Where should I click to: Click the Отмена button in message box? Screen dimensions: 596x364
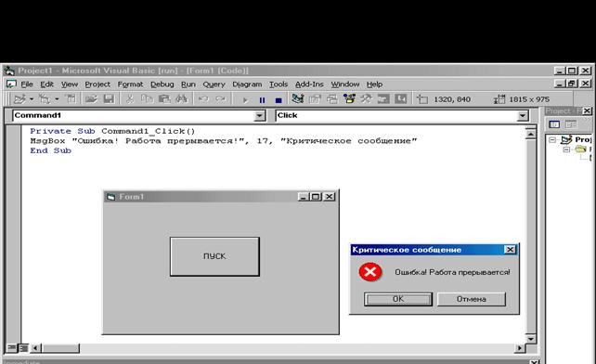472,299
